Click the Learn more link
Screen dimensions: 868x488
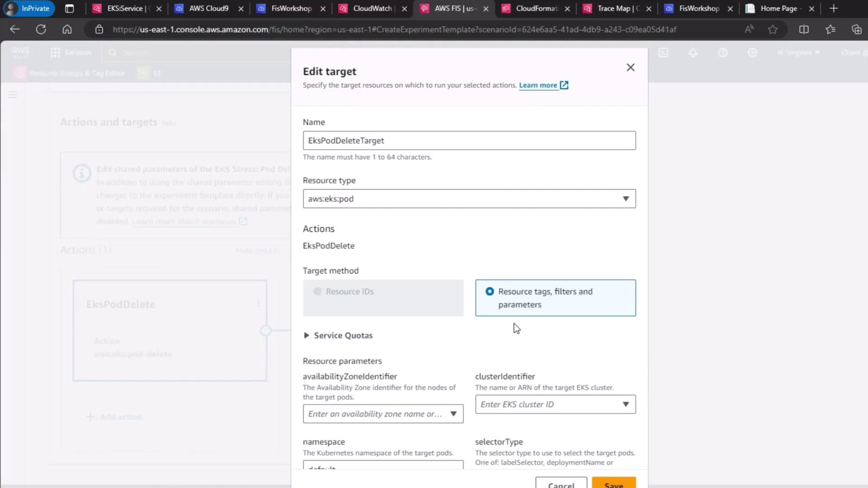pyautogui.click(x=538, y=85)
